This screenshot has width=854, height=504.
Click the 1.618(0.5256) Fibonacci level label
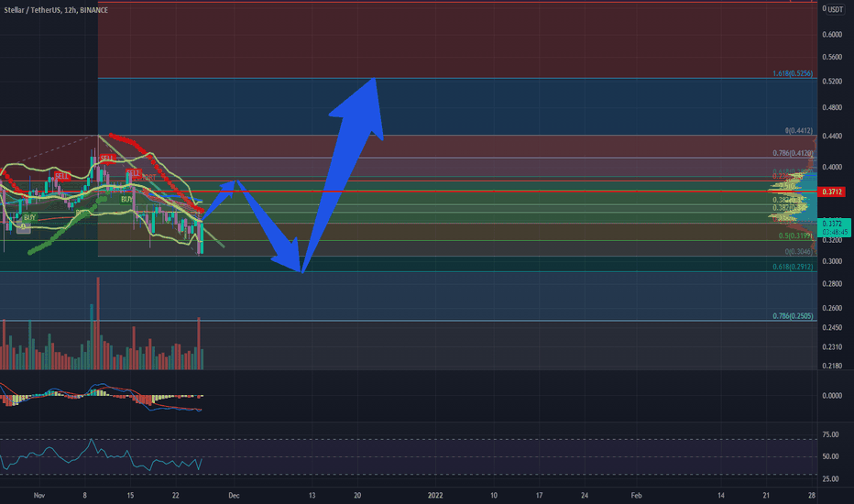pyautogui.click(x=793, y=73)
